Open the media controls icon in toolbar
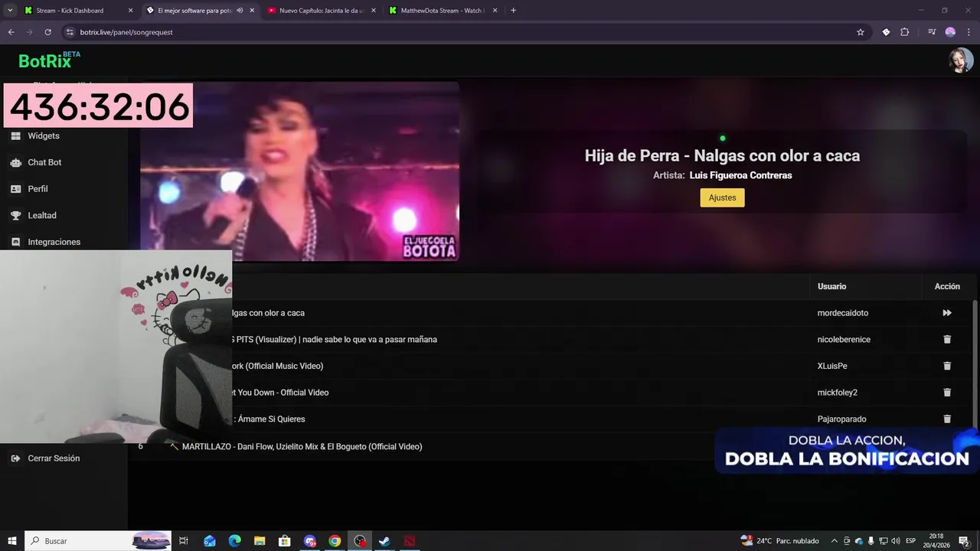Image resolution: width=980 pixels, height=551 pixels. [x=932, y=32]
